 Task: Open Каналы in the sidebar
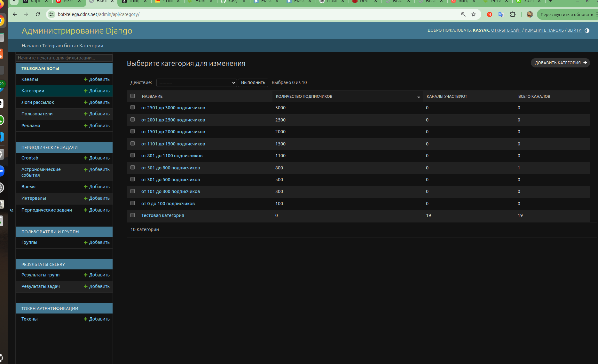coord(30,79)
